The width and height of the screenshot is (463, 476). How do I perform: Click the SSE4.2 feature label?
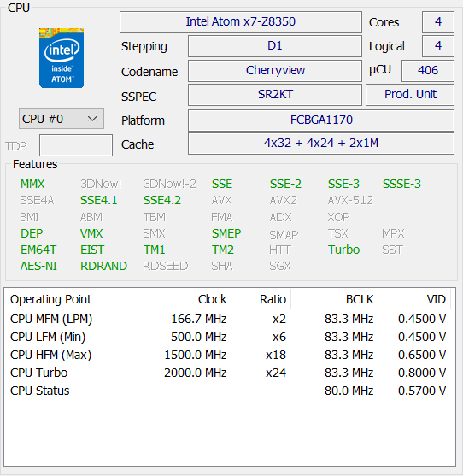(162, 200)
